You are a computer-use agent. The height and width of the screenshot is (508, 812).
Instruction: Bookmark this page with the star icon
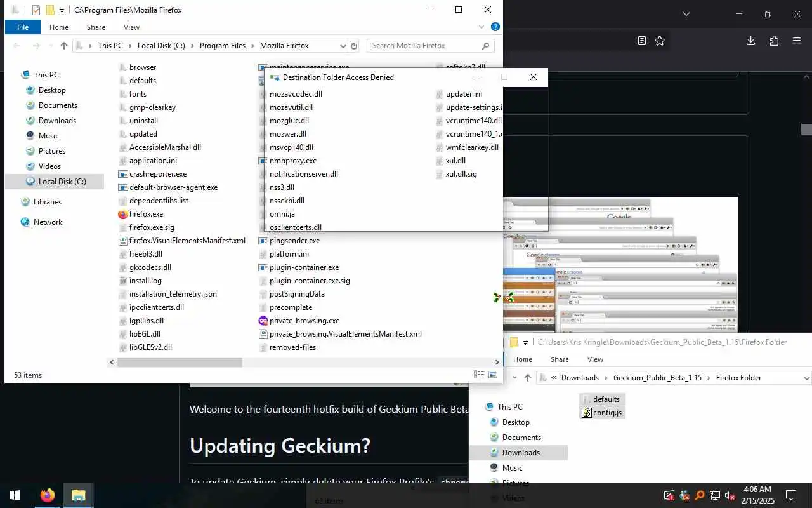[660, 41]
